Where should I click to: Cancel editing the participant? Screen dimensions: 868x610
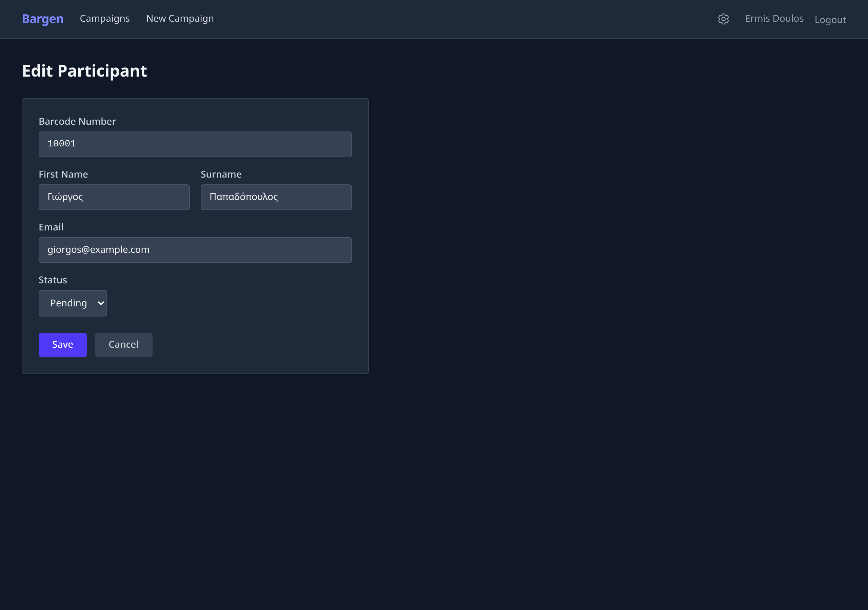pos(124,345)
